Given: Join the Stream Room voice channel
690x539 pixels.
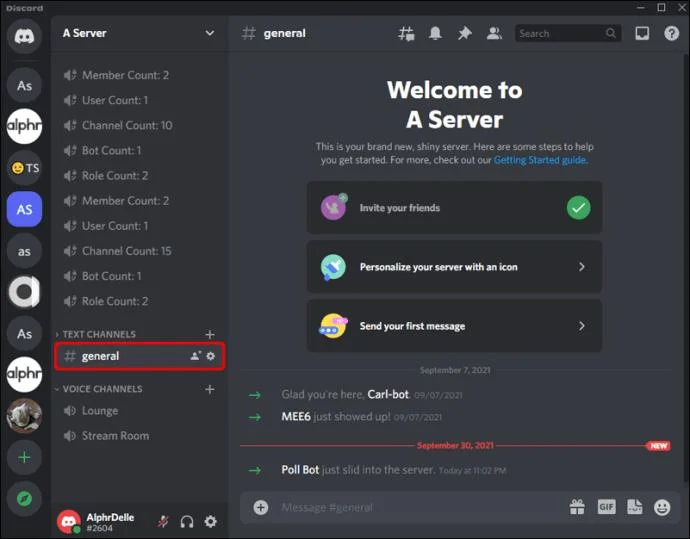Looking at the screenshot, I should coord(140,436).
